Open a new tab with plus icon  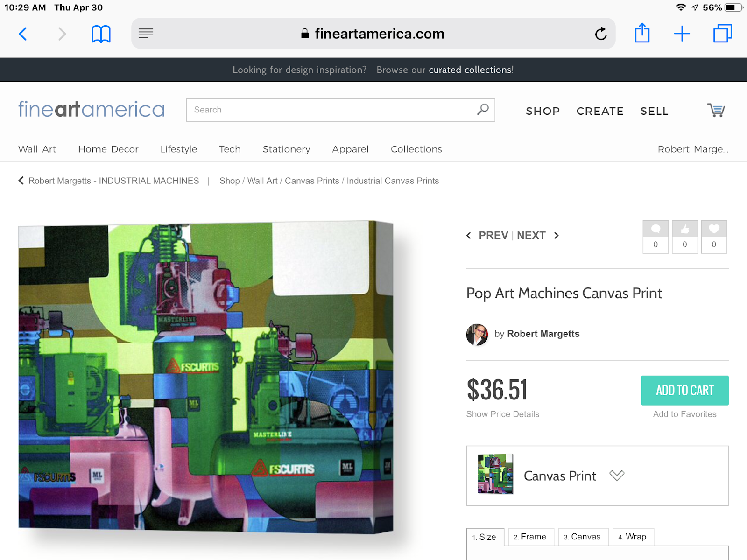click(x=682, y=34)
